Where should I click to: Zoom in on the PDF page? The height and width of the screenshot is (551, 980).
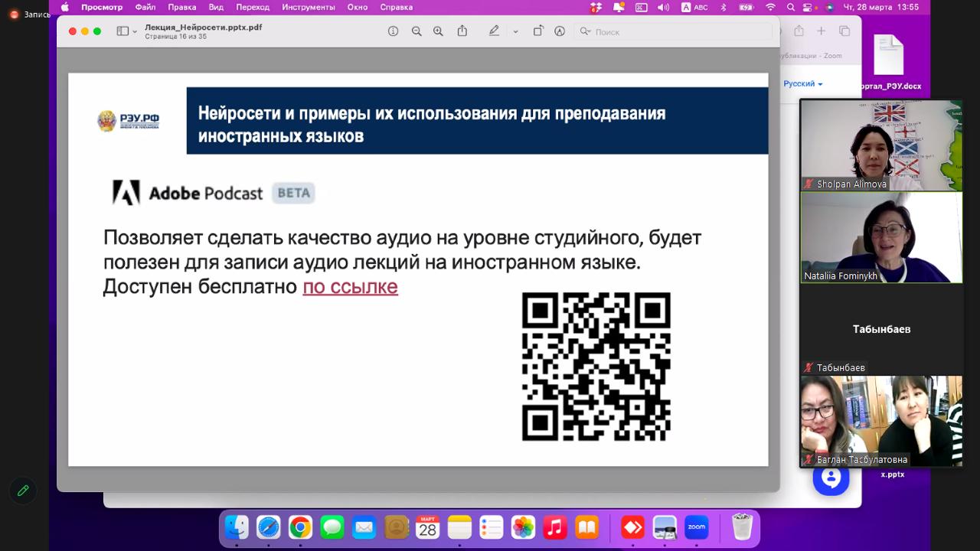point(438,31)
